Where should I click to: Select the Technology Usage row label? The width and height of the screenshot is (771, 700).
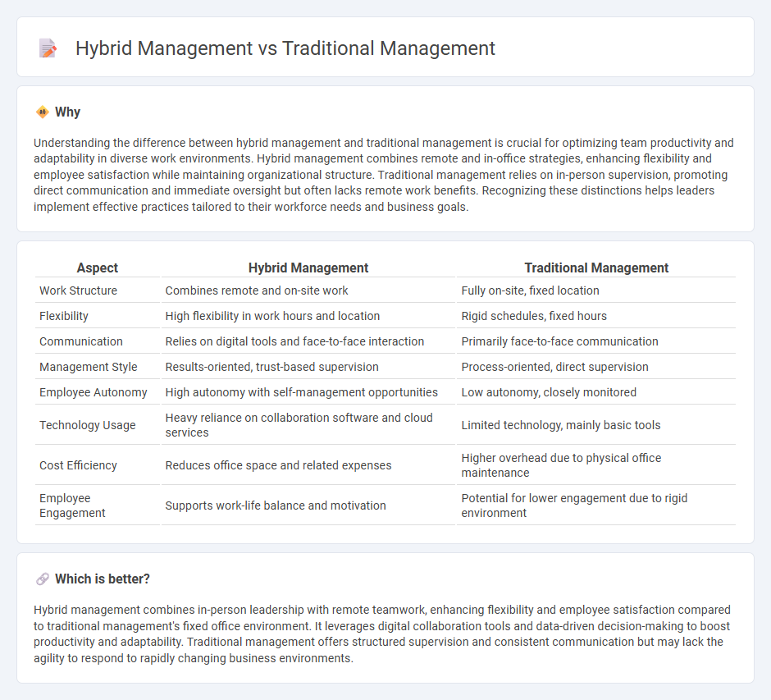click(88, 425)
